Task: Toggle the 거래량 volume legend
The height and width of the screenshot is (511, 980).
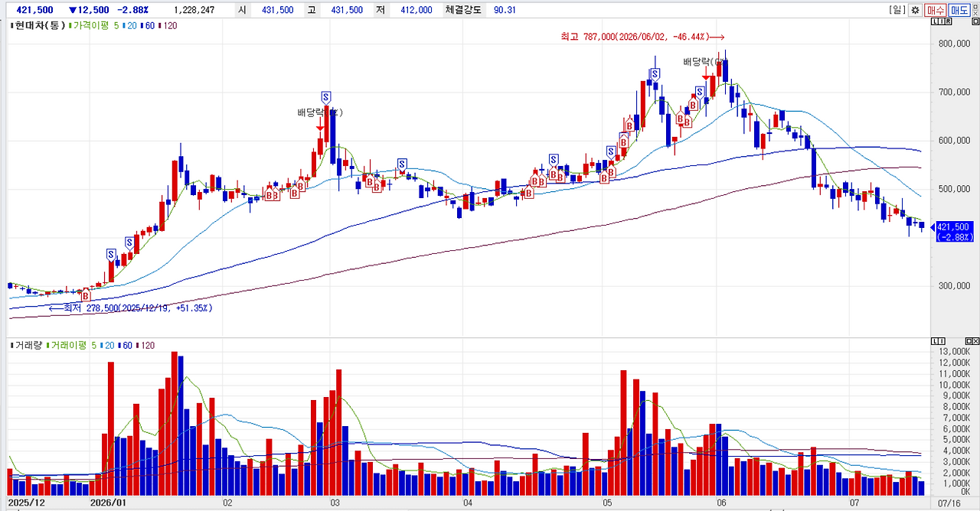Action: (x=28, y=346)
